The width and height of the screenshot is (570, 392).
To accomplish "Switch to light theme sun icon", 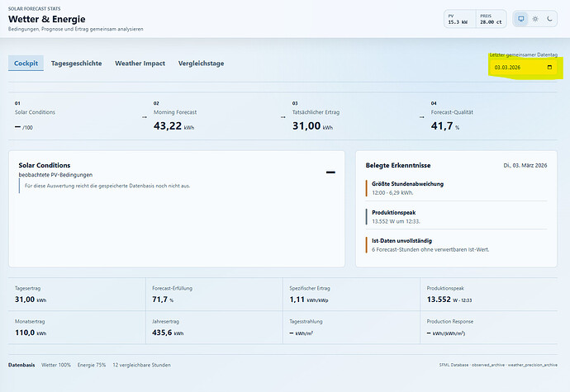I will point(535,19).
